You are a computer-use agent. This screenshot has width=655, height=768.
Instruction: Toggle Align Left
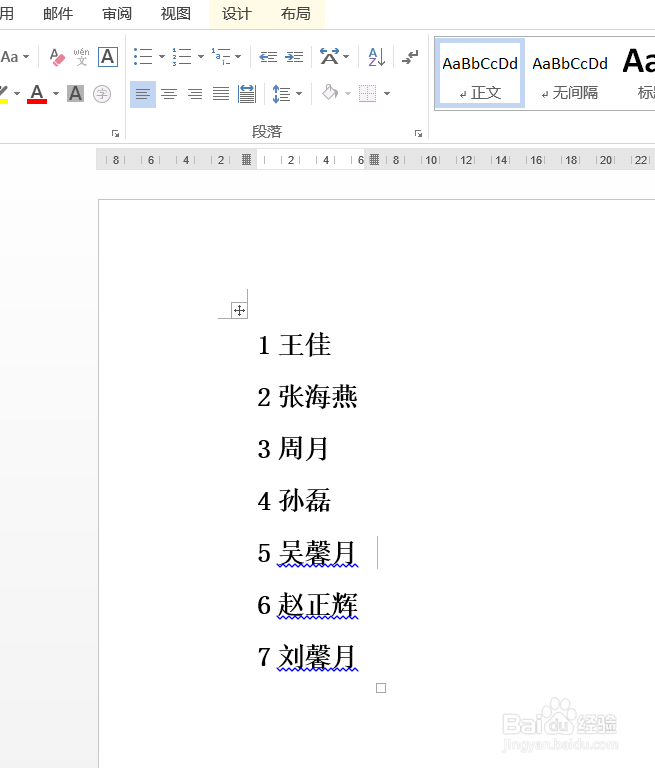pos(143,94)
